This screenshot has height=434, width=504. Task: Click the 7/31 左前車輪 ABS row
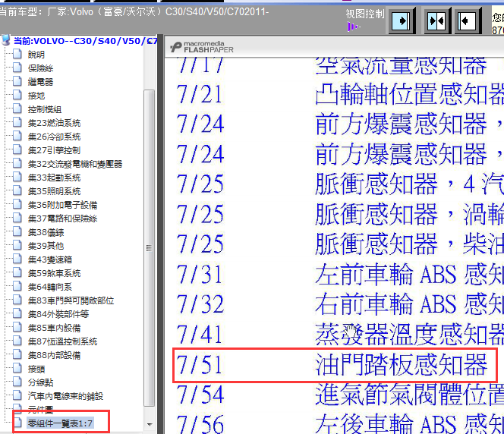(x=340, y=275)
